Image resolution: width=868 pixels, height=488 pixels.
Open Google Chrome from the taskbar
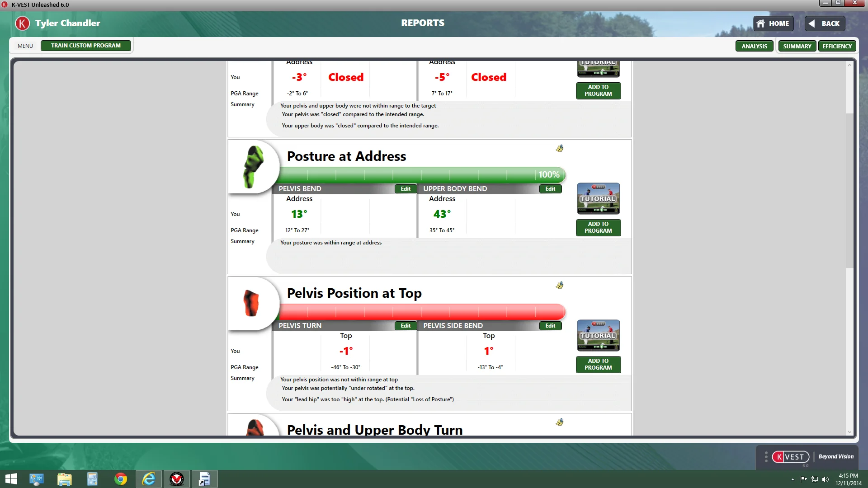(120, 479)
